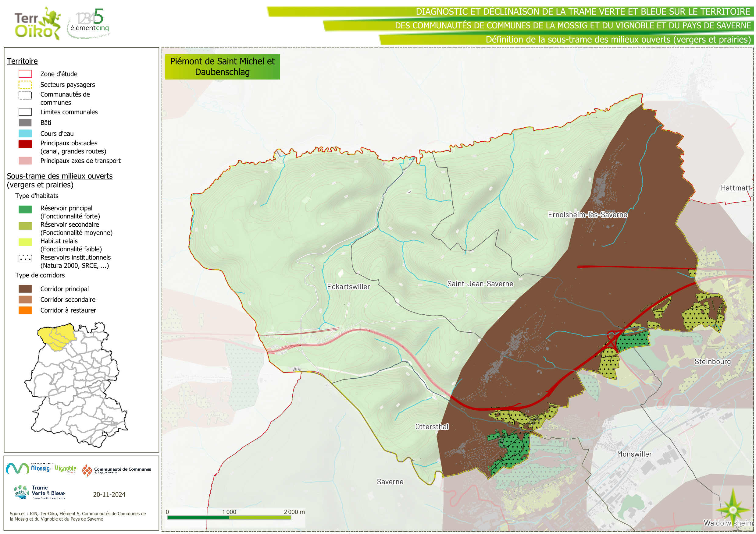Click the Cours d'eau cyan swatch
Screen dimensions: 756x534
(25, 133)
